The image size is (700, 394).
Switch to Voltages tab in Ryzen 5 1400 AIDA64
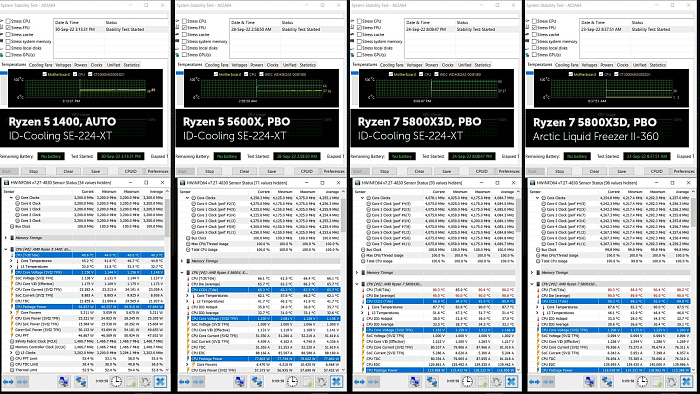(x=63, y=65)
